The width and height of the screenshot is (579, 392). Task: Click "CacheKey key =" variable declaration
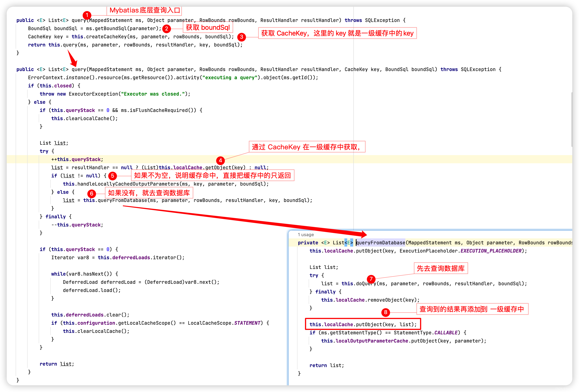[48, 37]
